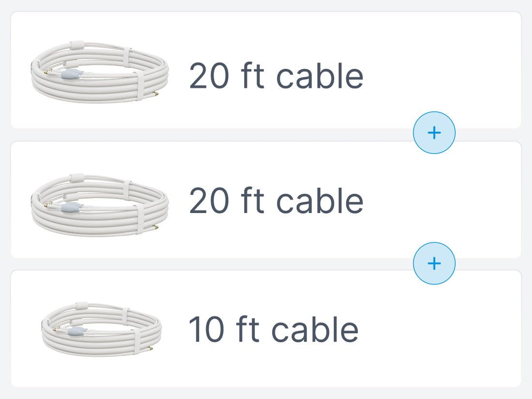Viewport: 532px width, 399px height.
Task: Click the gold plug tip on the 10 ft cable's right end
Action: click(x=151, y=348)
